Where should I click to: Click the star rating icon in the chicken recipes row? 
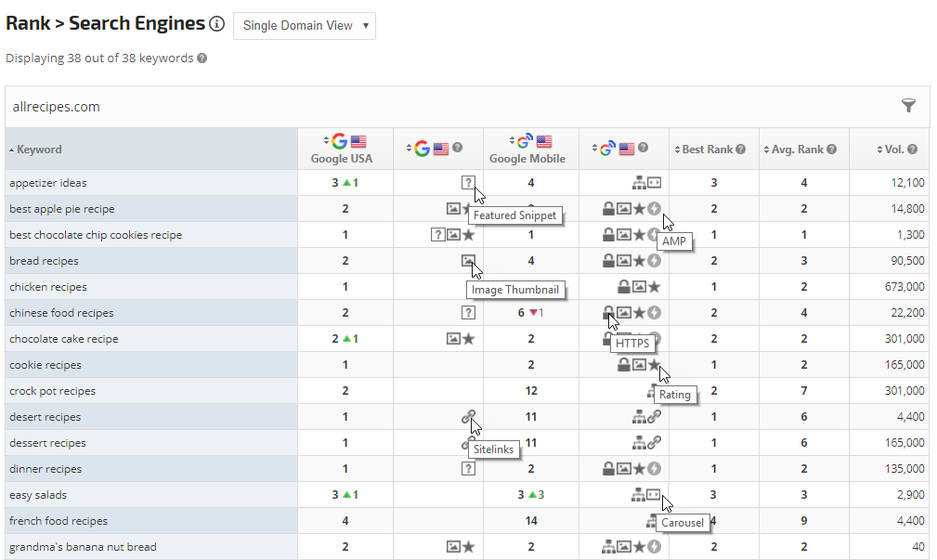[x=654, y=287]
